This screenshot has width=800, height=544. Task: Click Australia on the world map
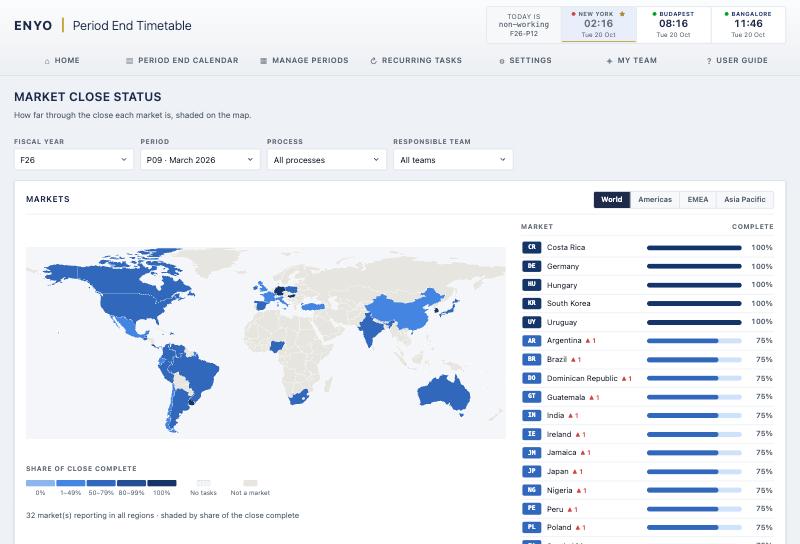(x=443, y=393)
